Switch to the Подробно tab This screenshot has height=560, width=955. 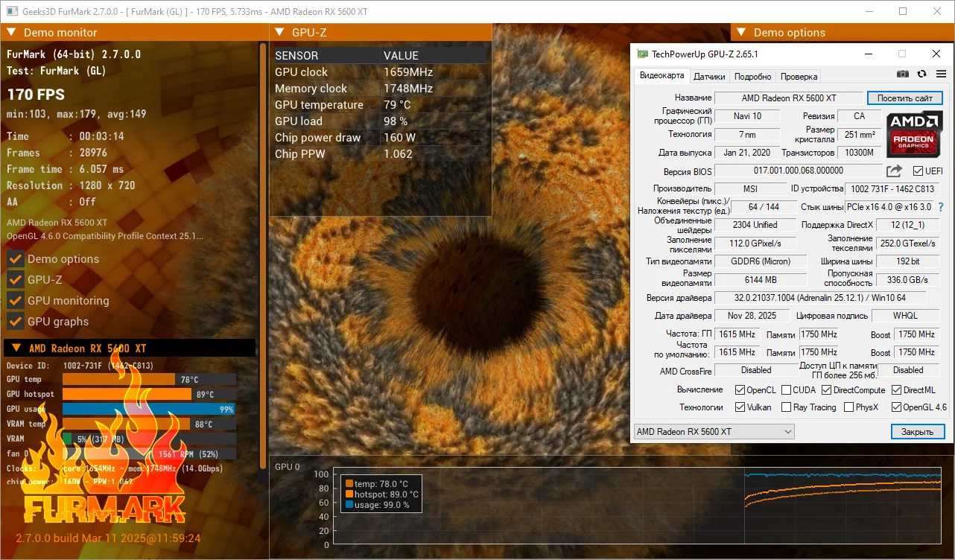coord(752,77)
